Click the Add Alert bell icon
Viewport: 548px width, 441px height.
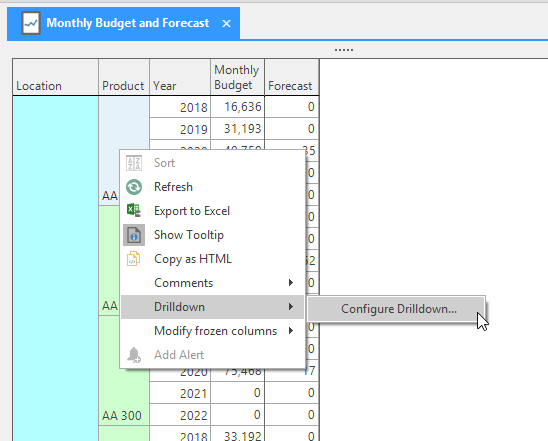(134, 355)
